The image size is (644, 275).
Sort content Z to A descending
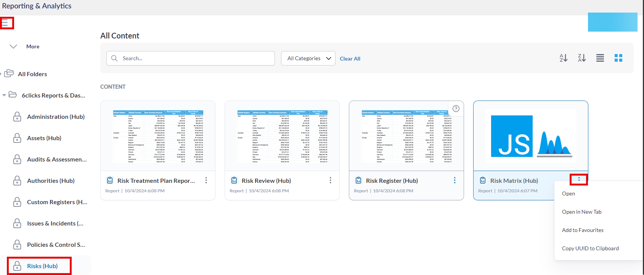pyautogui.click(x=582, y=58)
